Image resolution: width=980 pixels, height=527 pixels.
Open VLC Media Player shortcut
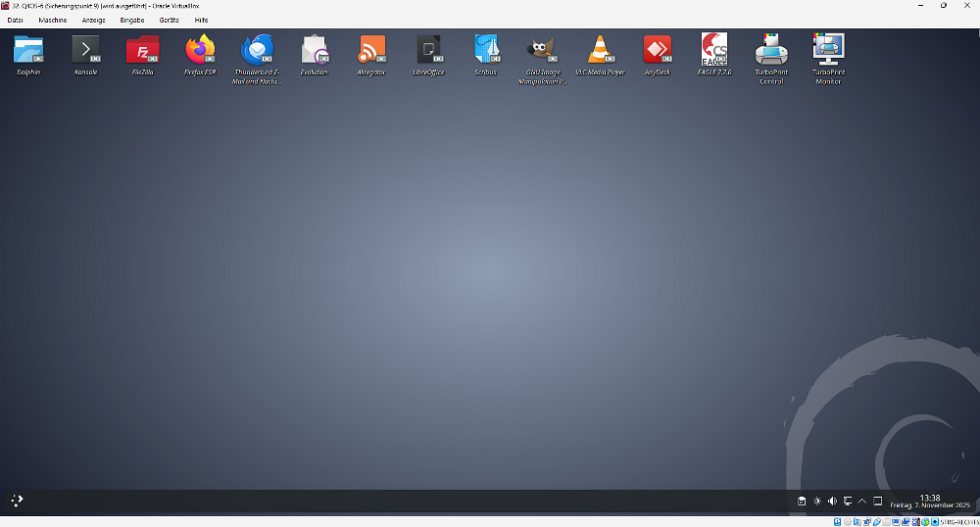pyautogui.click(x=601, y=50)
